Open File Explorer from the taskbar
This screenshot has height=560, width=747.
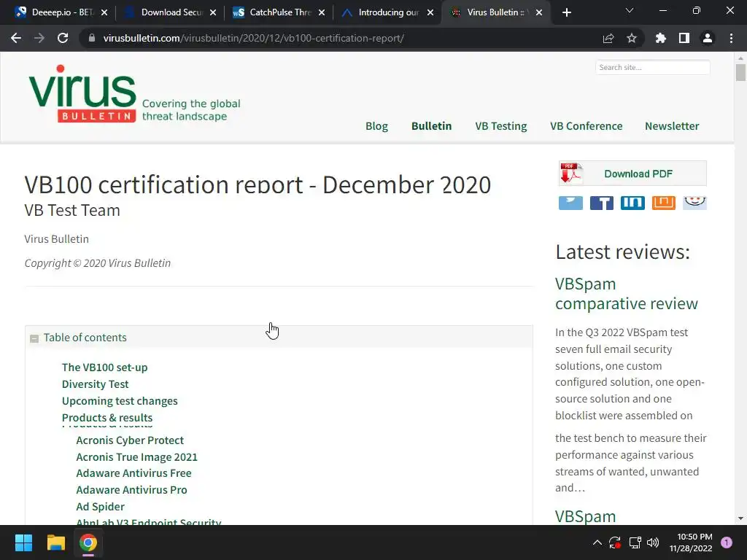(x=55, y=542)
